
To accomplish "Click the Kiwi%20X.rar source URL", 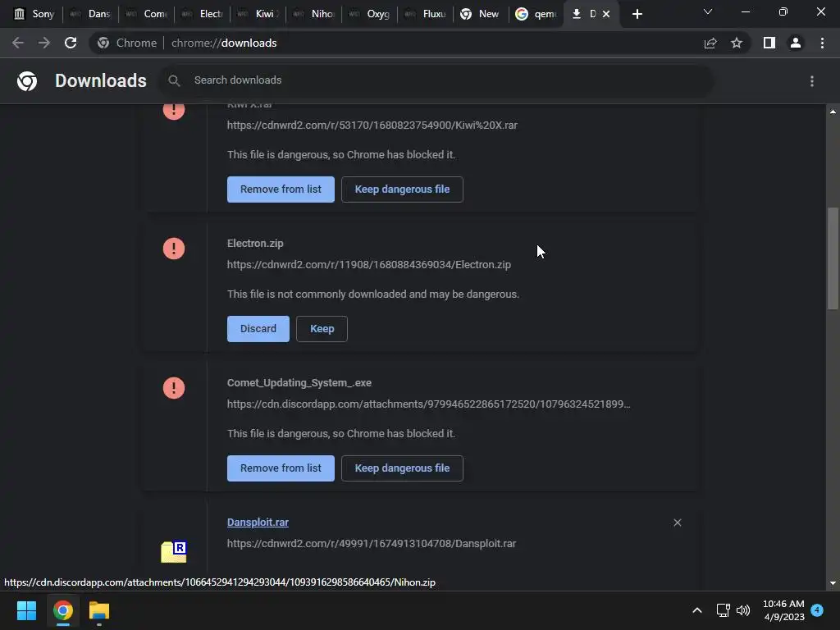I will (x=372, y=126).
